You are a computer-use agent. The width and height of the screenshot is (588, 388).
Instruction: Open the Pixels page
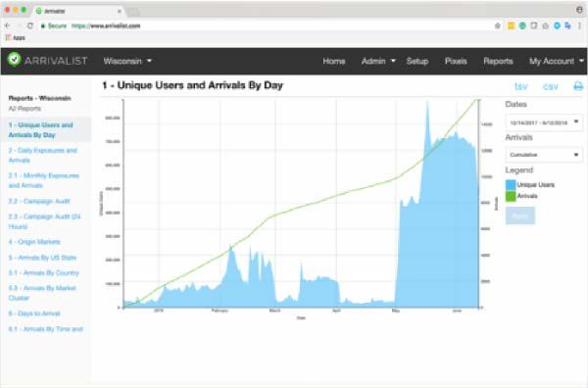(x=456, y=61)
